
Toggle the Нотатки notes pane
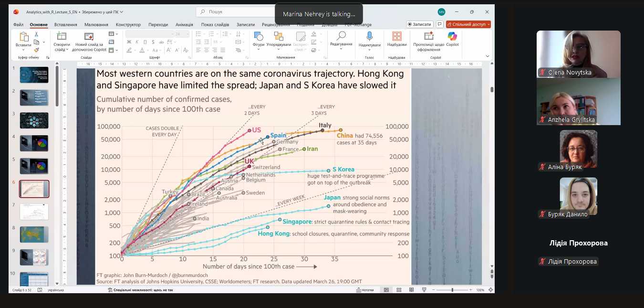tap(365, 290)
